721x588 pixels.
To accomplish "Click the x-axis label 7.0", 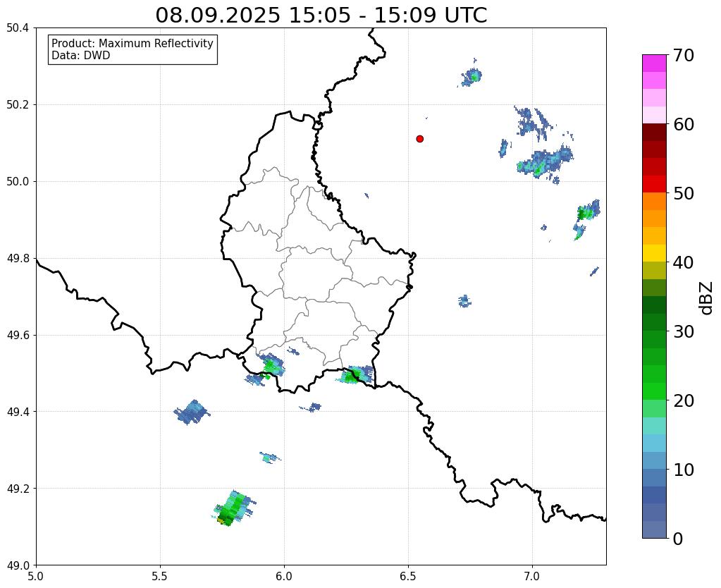I will 532,576.
